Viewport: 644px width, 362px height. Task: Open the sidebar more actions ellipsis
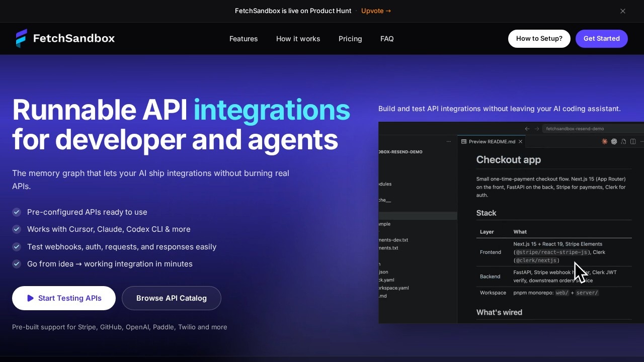(449, 142)
